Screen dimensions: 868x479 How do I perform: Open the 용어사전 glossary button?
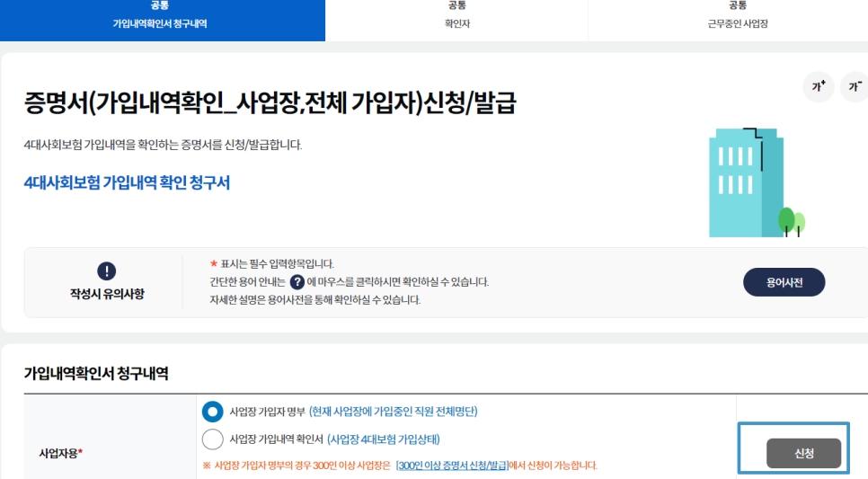[x=784, y=282]
